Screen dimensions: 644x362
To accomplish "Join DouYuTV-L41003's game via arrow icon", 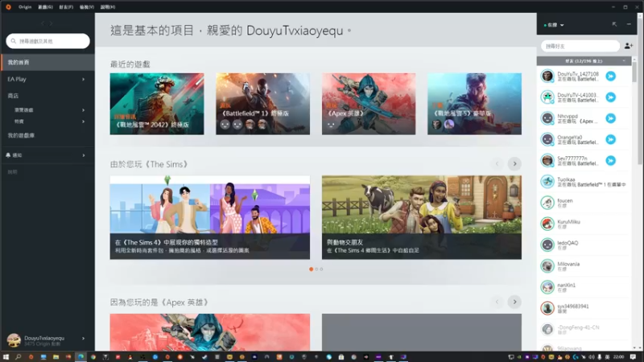I will pos(611,97).
